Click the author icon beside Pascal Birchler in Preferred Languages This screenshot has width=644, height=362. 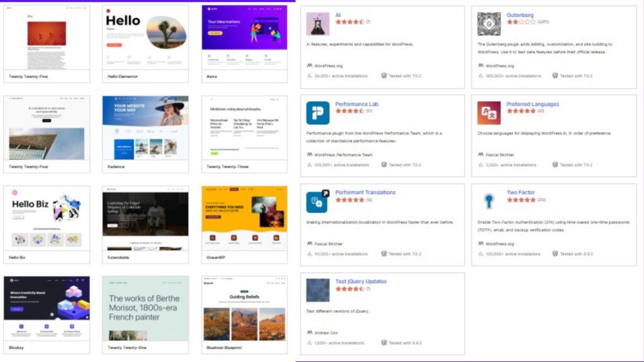click(x=480, y=155)
